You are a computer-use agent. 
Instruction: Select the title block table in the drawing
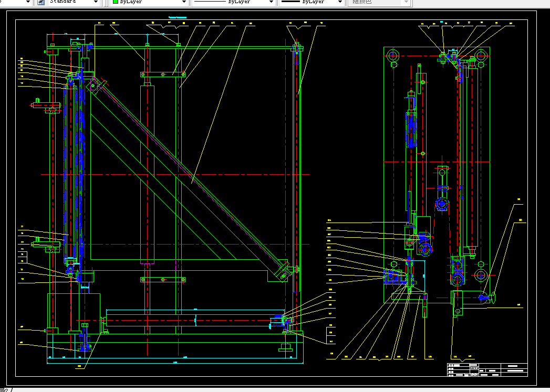(x=487, y=369)
